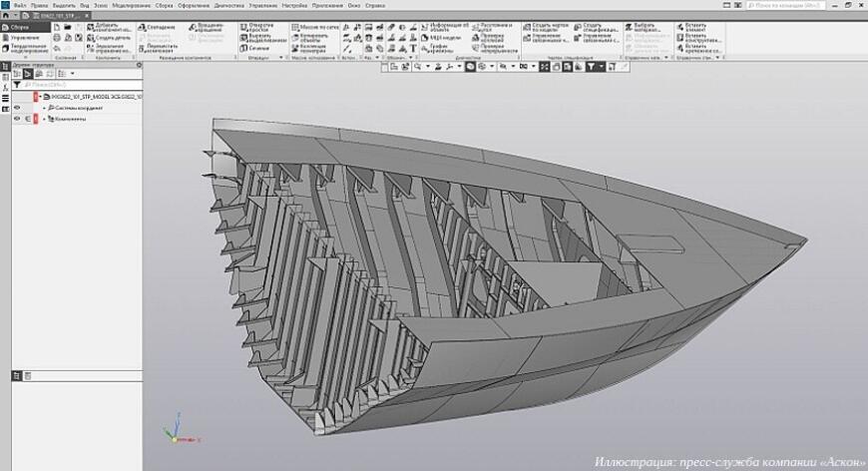Switch to the 'Сборка' toolbar set
The width and height of the screenshot is (868, 471).
pyautogui.click(x=20, y=27)
